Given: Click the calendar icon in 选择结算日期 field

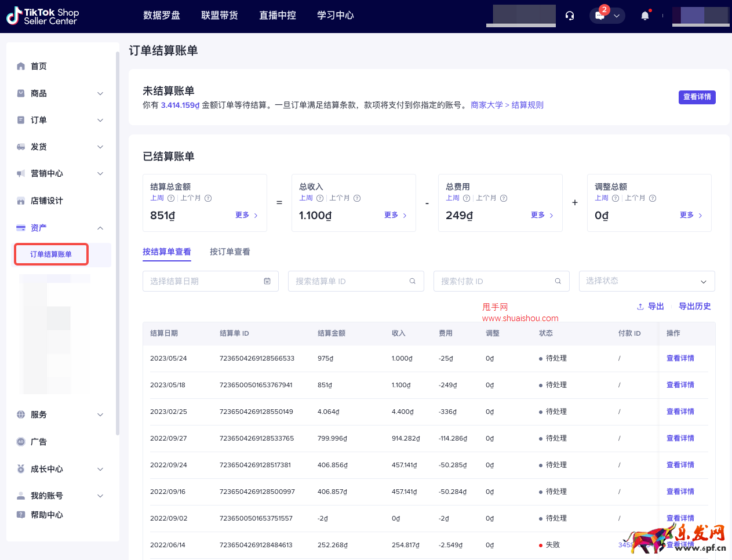Looking at the screenshot, I should (x=267, y=281).
